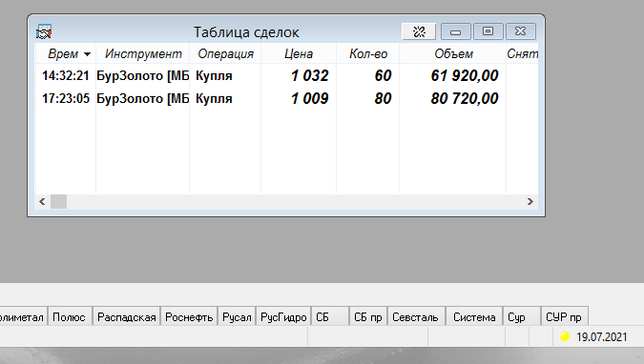Click the price cell 1 032
The height and width of the screenshot is (364, 644).
click(310, 75)
